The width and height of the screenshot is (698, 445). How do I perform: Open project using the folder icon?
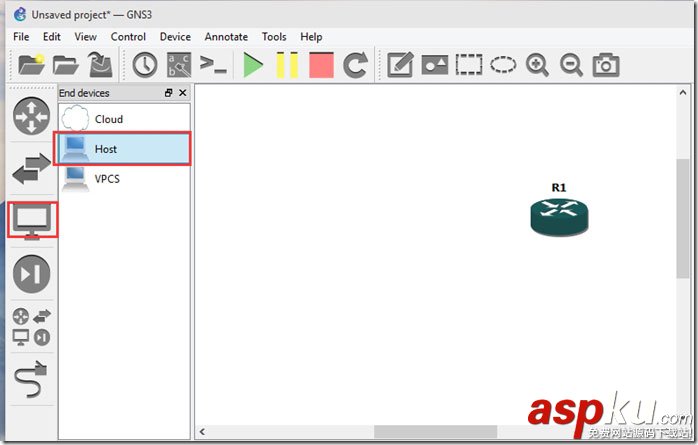click(65, 65)
